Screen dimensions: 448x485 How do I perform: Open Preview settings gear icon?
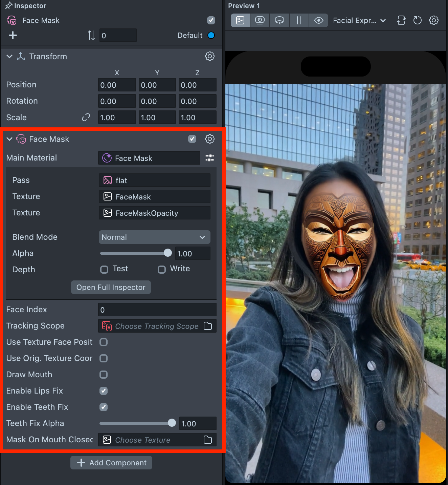[434, 20]
